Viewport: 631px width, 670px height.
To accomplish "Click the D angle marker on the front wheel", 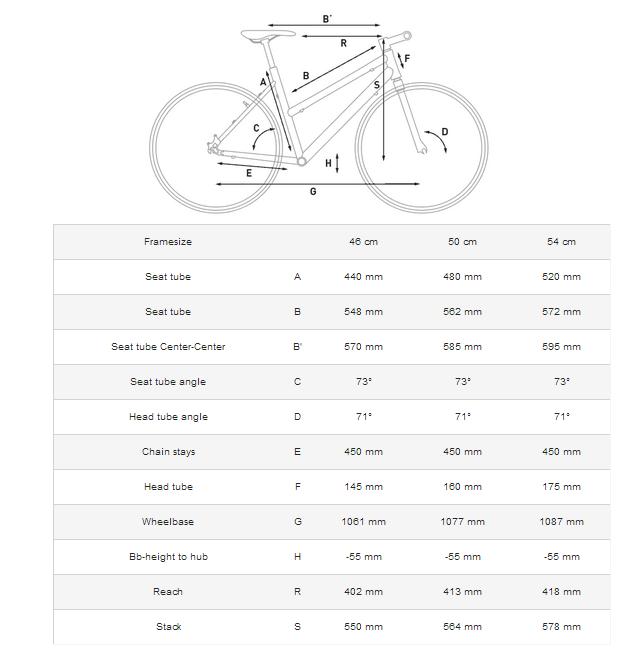I will (445, 131).
